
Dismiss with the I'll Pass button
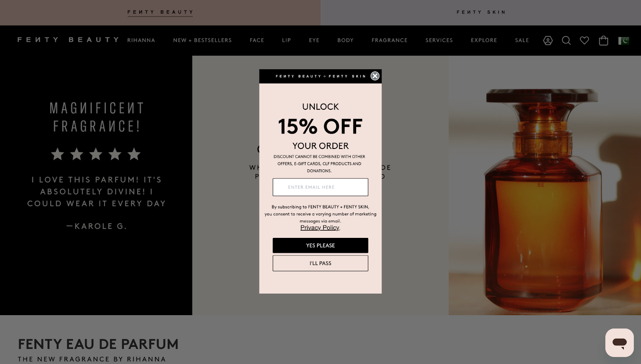pos(320,263)
